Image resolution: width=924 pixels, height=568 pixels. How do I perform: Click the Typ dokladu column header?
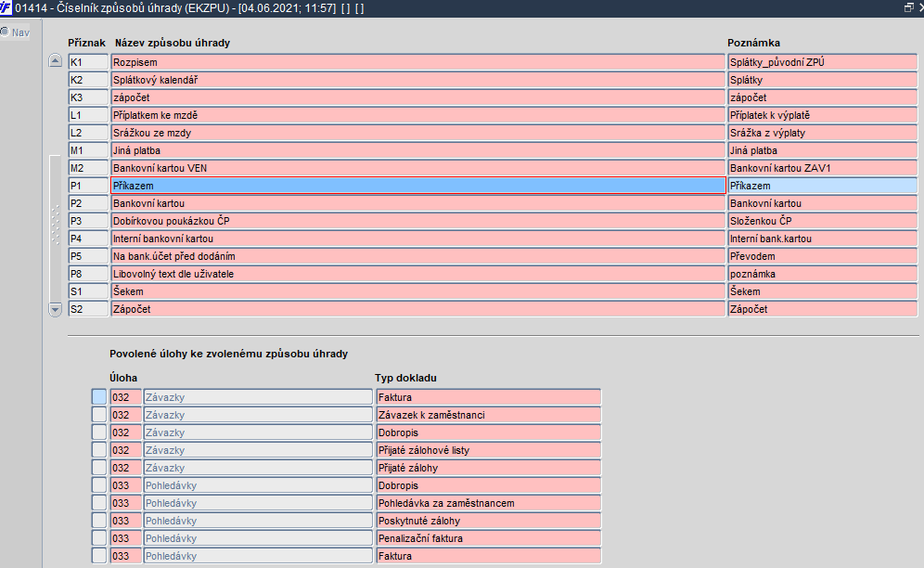(x=405, y=378)
